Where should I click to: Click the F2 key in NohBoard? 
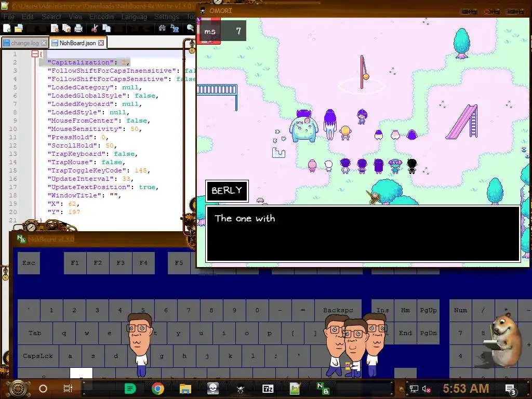coord(98,263)
